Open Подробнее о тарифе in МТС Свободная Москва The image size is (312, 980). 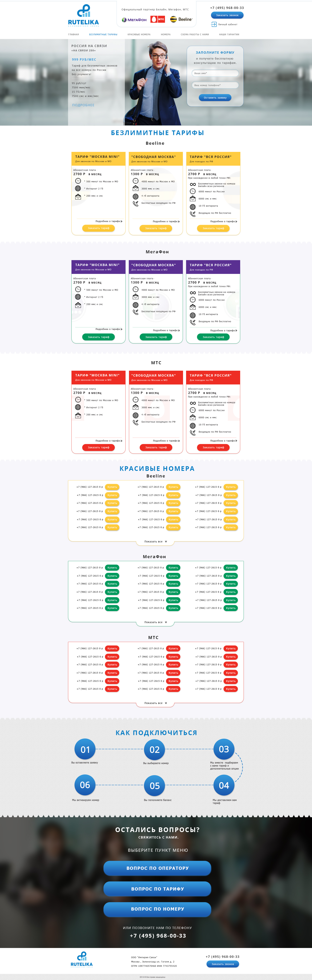(x=166, y=441)
